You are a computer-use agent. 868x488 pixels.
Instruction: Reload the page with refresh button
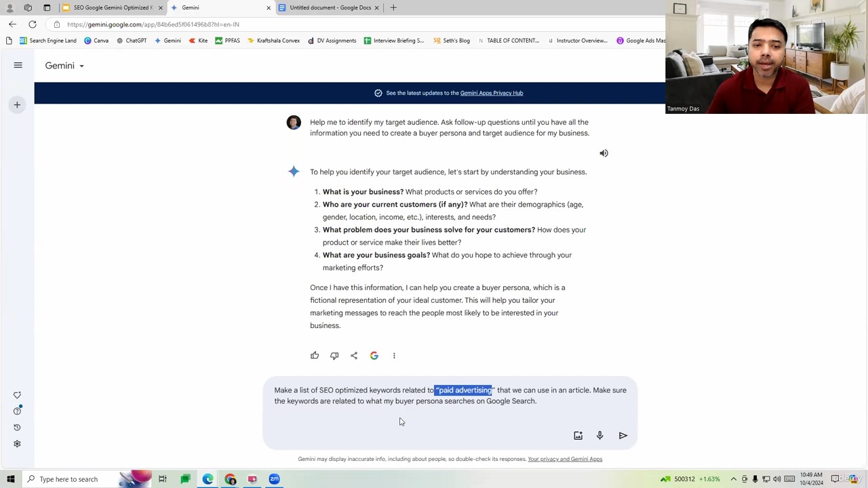pos(33,24)
